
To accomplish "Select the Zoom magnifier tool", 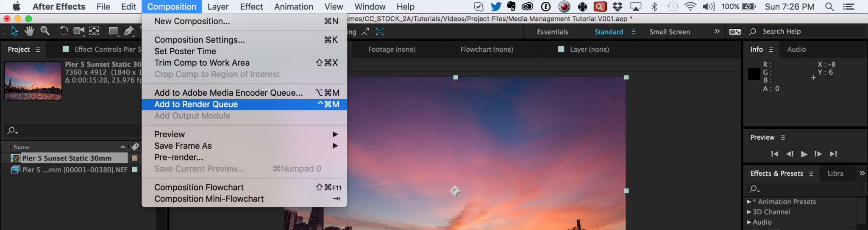I will 45,31.
